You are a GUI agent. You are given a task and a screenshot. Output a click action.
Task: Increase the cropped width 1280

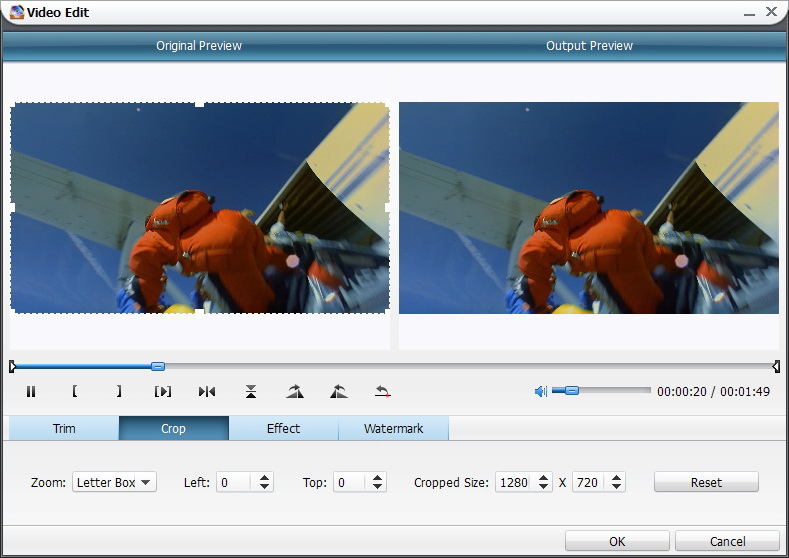[543, 477]
